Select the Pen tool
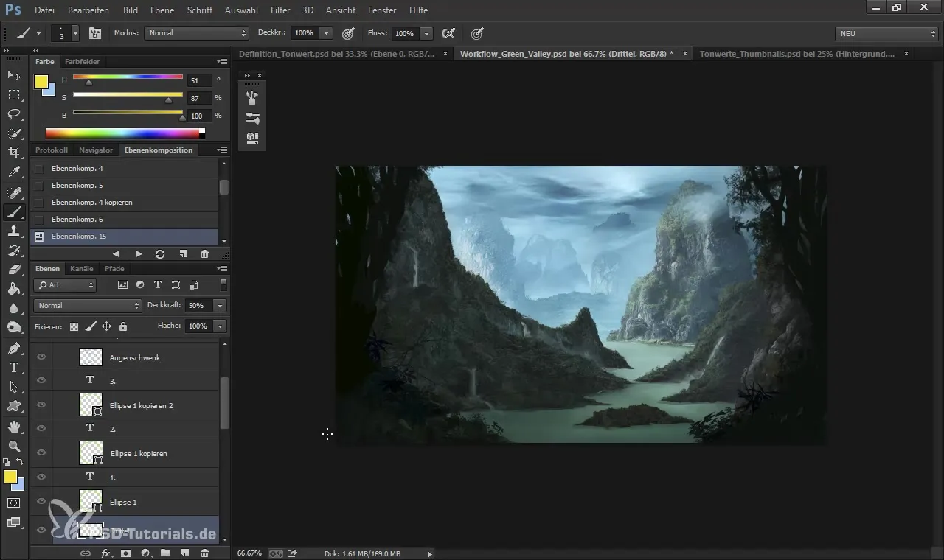This screenshot has height=560, width=944. pyautogui.click(x=13, y=348)
